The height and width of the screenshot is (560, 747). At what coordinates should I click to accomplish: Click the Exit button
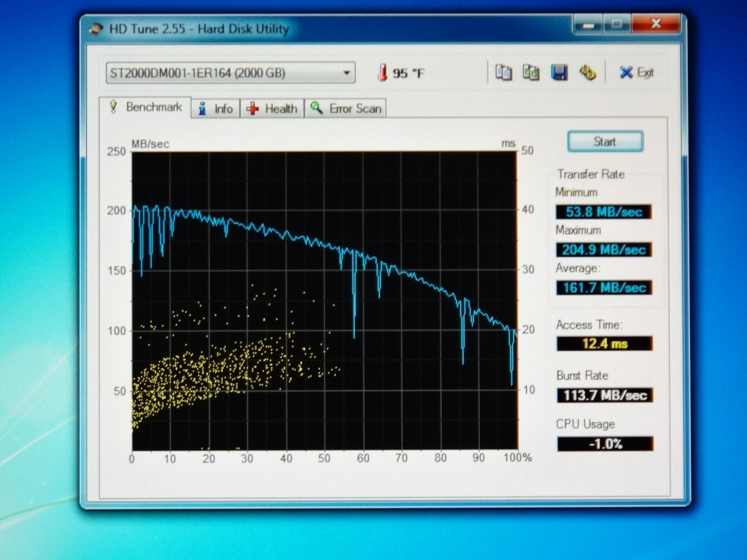click(x=637, y=72)
